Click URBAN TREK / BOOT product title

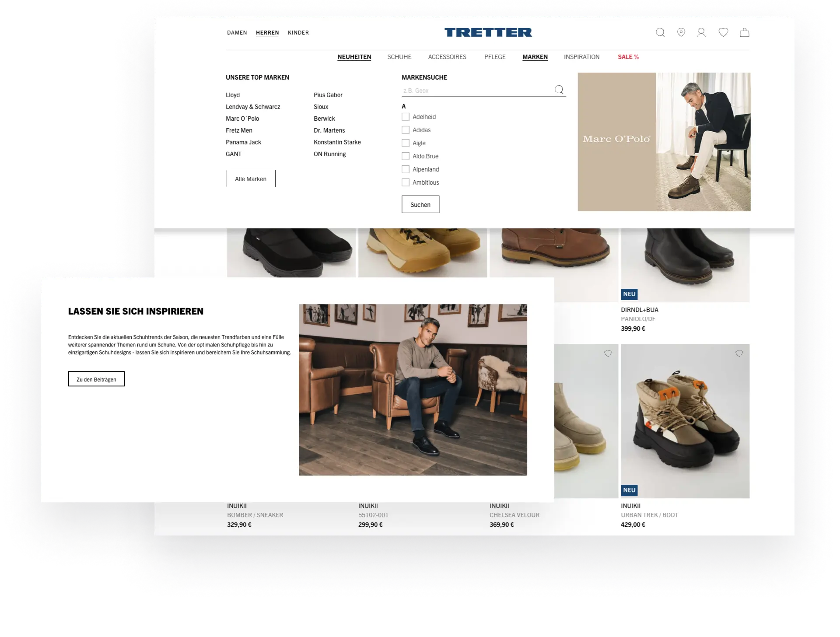[649, 515]
